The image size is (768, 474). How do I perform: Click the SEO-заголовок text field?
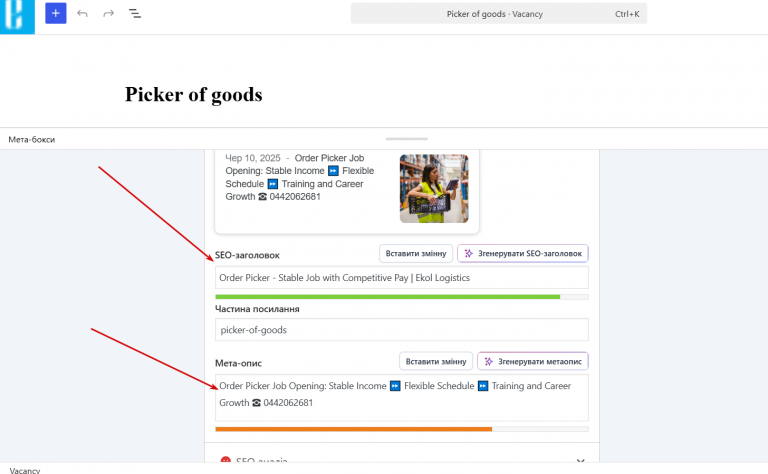(x=402, y=278)
